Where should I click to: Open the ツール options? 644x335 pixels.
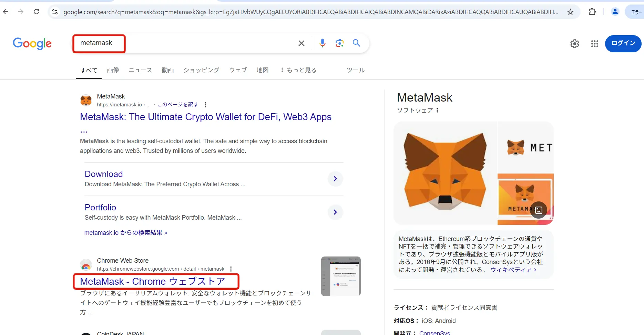[x=356, y=70]
